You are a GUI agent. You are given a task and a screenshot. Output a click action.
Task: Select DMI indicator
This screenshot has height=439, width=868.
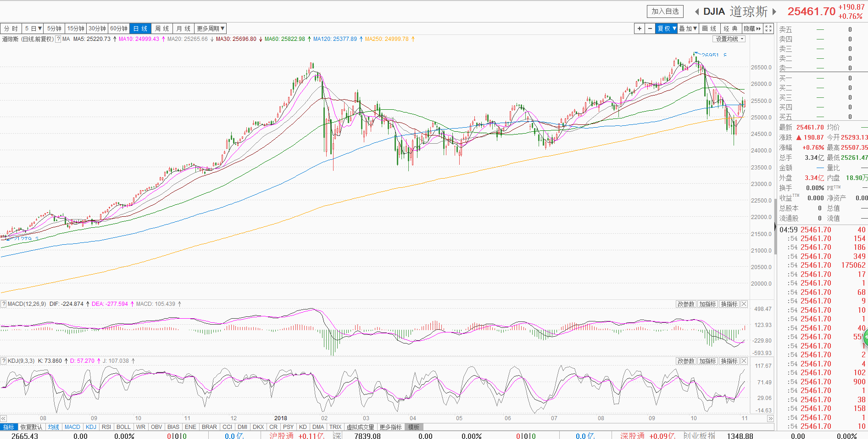coord(243,427)
